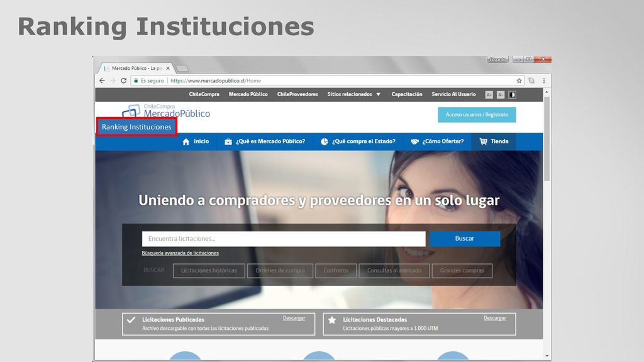Screen dimensions: 644x362
Task: Click checkmark icon in Licitaciones Publicadas
Action: tap(131, 320)
